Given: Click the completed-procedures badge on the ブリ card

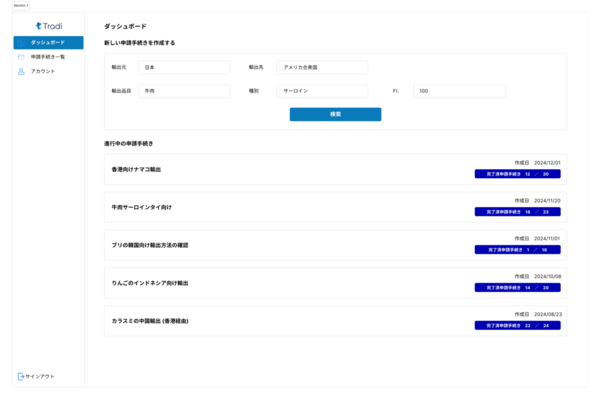Looking at the screenshot, I should click(517, 250).
